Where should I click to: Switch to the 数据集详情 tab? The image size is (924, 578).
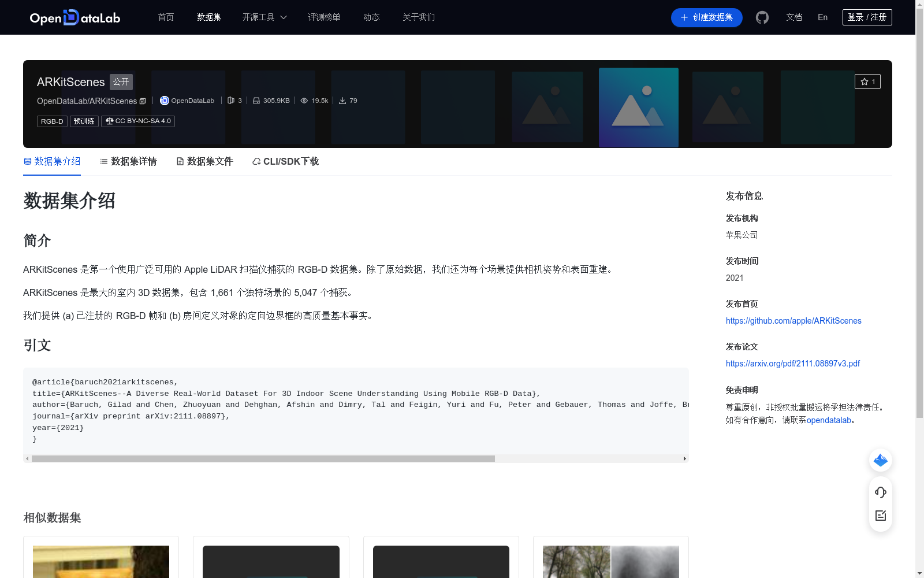[x=128, y=161]
